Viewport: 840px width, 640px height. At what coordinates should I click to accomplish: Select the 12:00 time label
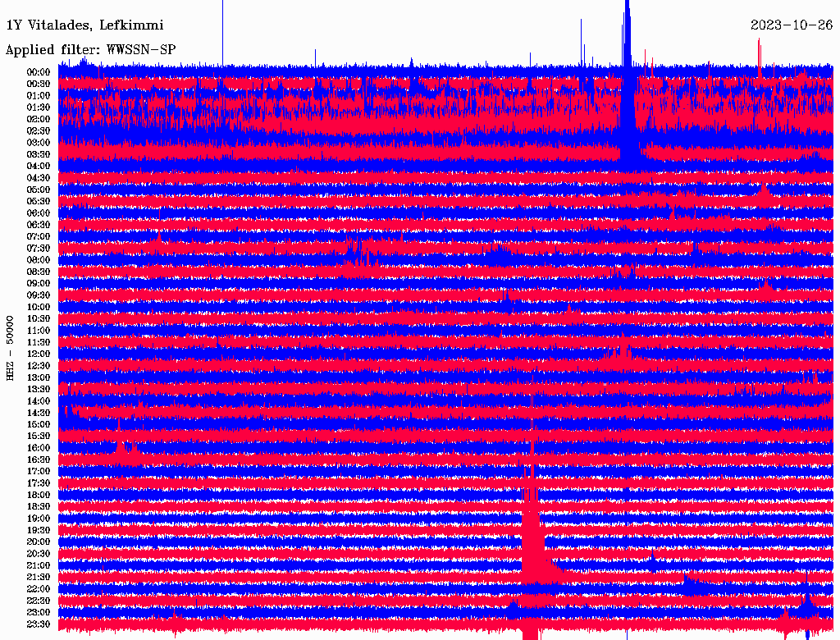39,354
